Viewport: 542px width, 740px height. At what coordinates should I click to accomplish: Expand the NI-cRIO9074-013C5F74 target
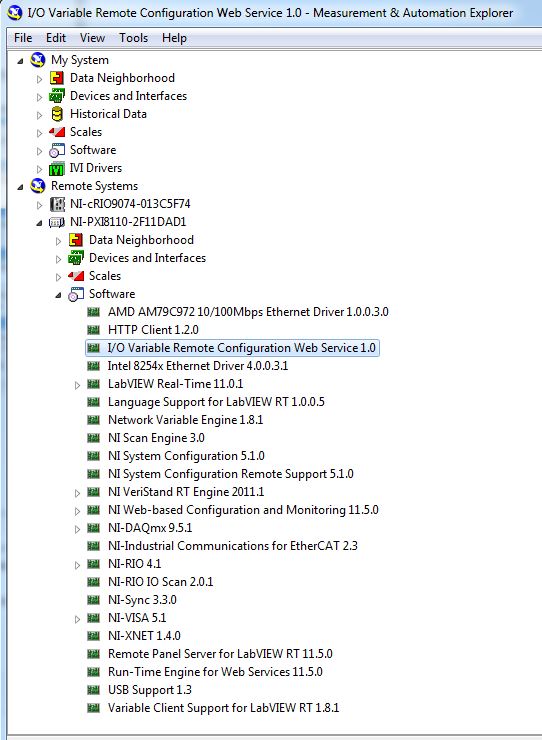(39, 205)
